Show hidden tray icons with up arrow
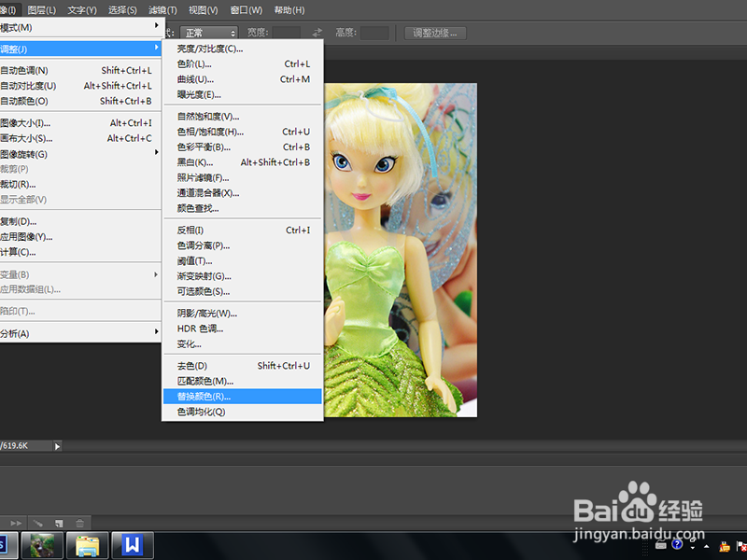747x560 pixels. (x=707, y=546)
